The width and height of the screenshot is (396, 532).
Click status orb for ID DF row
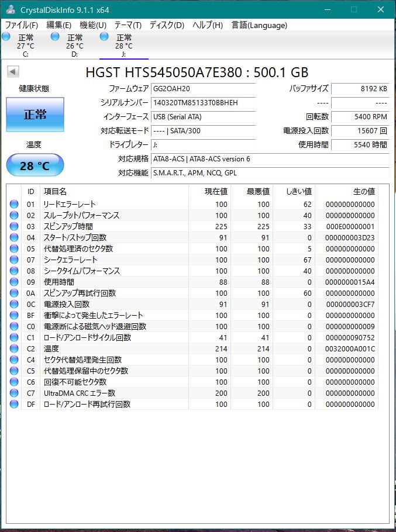14,404
